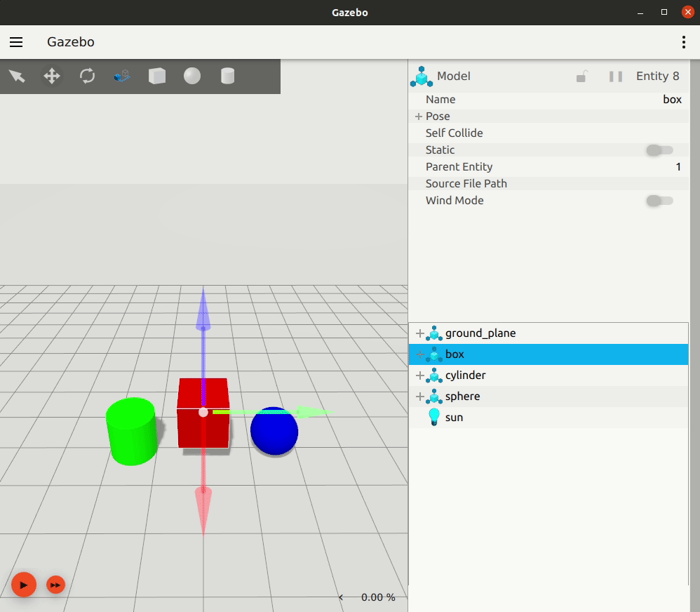Expand the Pose section
The image size is (700, 612).
click(x=418, y=117)
